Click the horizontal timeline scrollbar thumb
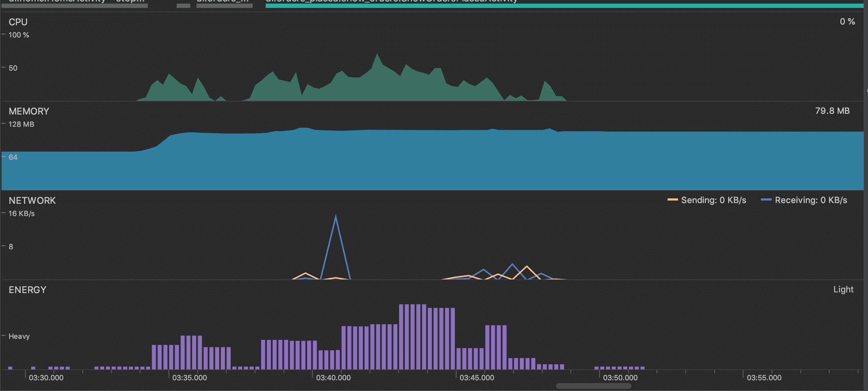The height and width of the screenshot is (391, 868). click(593, 386)
